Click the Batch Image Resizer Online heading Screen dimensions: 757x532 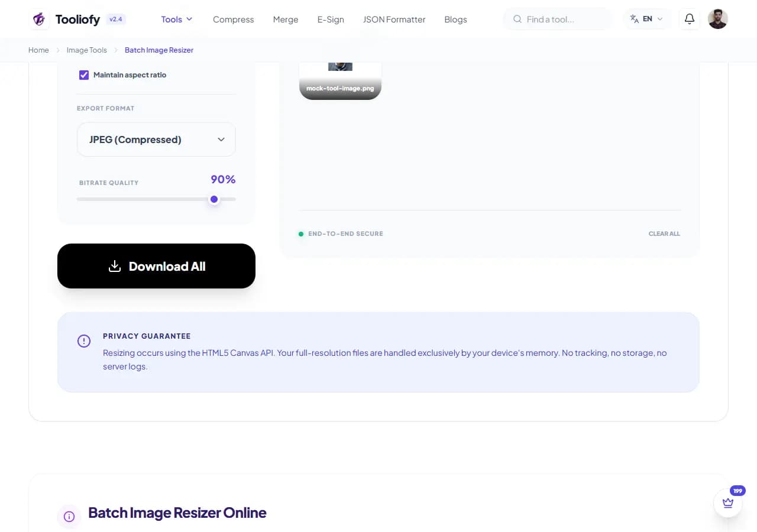177,512
